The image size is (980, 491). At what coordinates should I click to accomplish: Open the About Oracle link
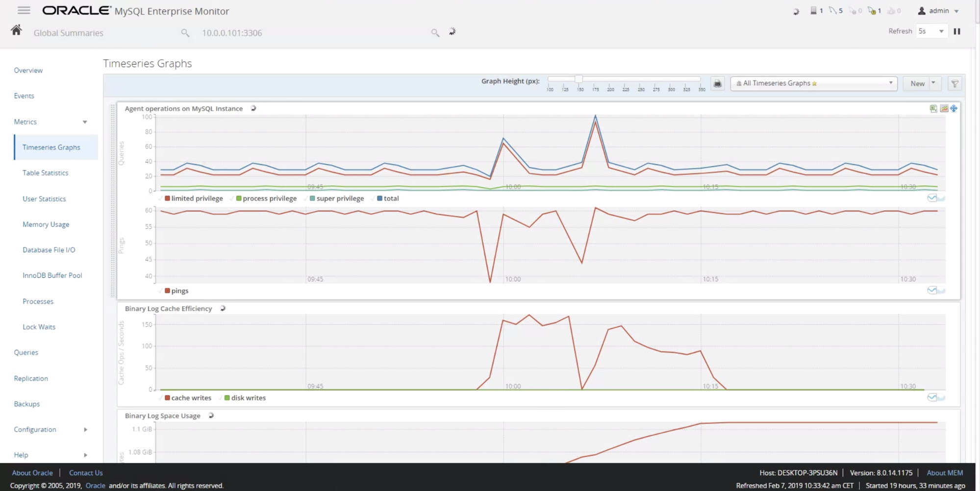click(32, 473)
